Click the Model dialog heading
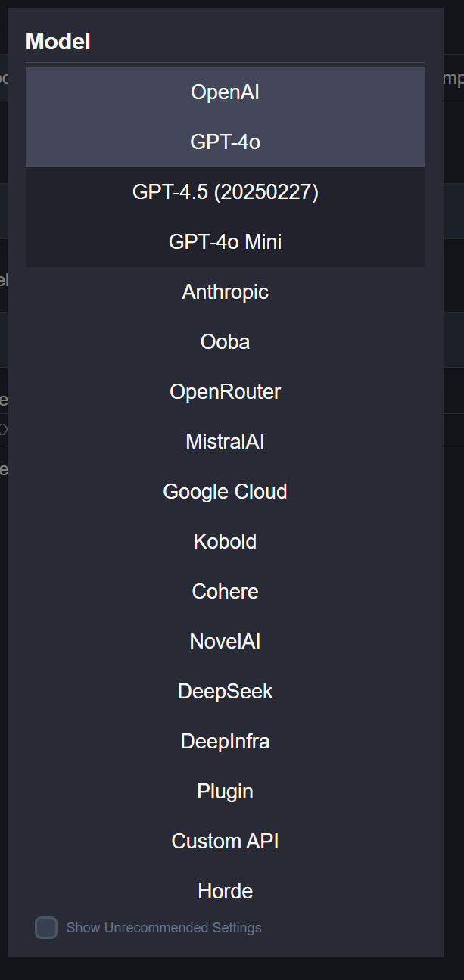This screenshot has width=464, height=980. tap(58, 42)
